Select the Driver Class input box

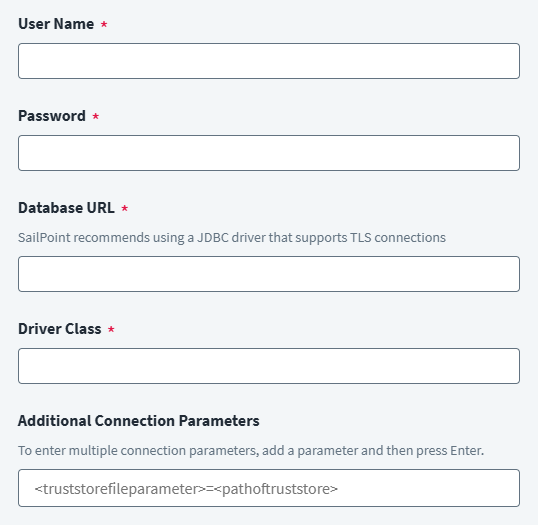pos(269,366)
